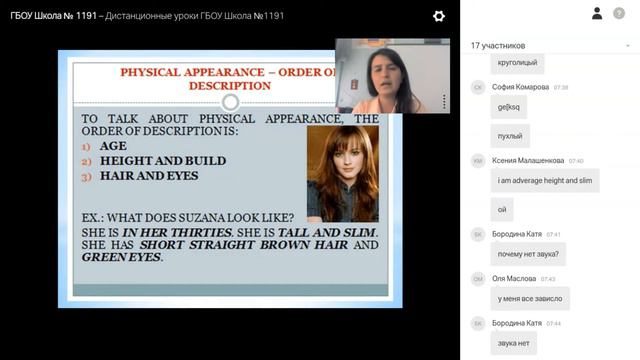The height and width of the screenshot is (360, 640).
Task: Click the 07:43 timestamp of Оля Маслова
Action: [x=548, y=279]
